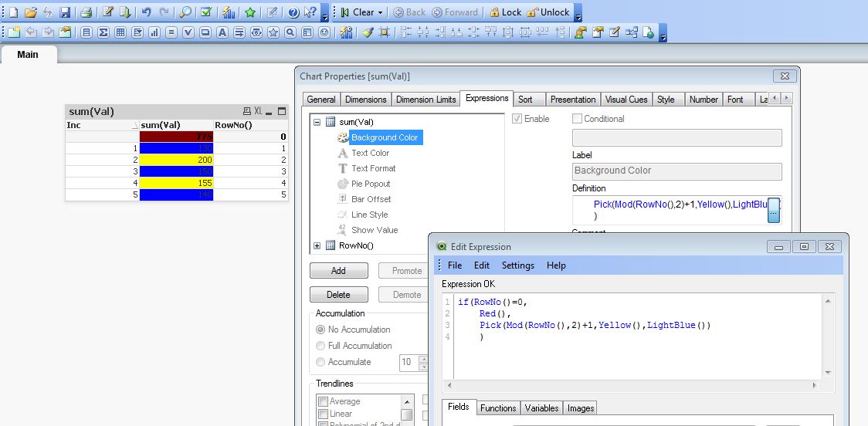Click the Add expression button
This screenshot has height=426, width=868.
point(338,271)
